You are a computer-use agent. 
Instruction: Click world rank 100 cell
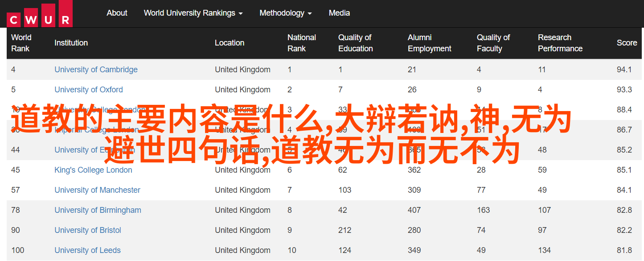(x=18, y=250)
